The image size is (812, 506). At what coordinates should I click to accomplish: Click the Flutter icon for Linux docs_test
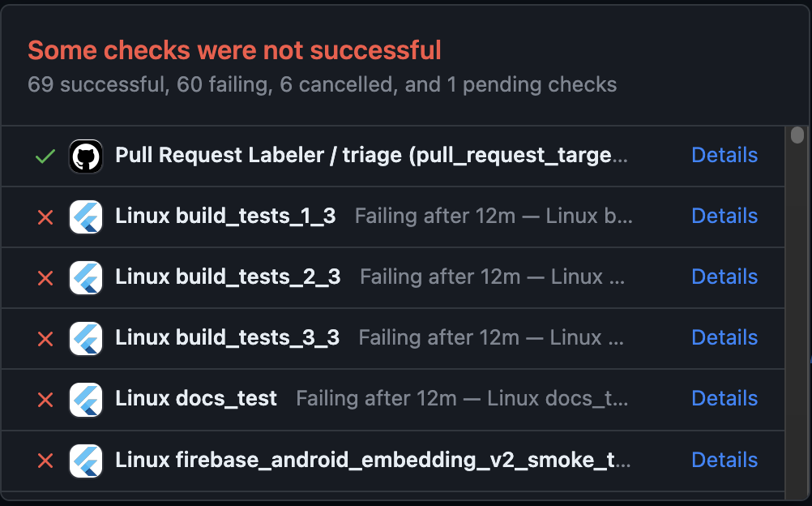click(x=85, y=399)
